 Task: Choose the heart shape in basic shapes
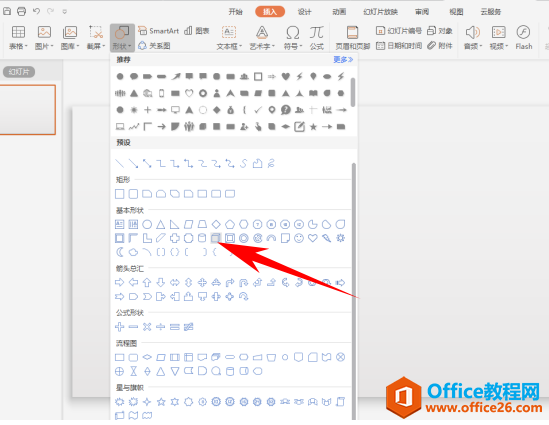pos(313,238)
